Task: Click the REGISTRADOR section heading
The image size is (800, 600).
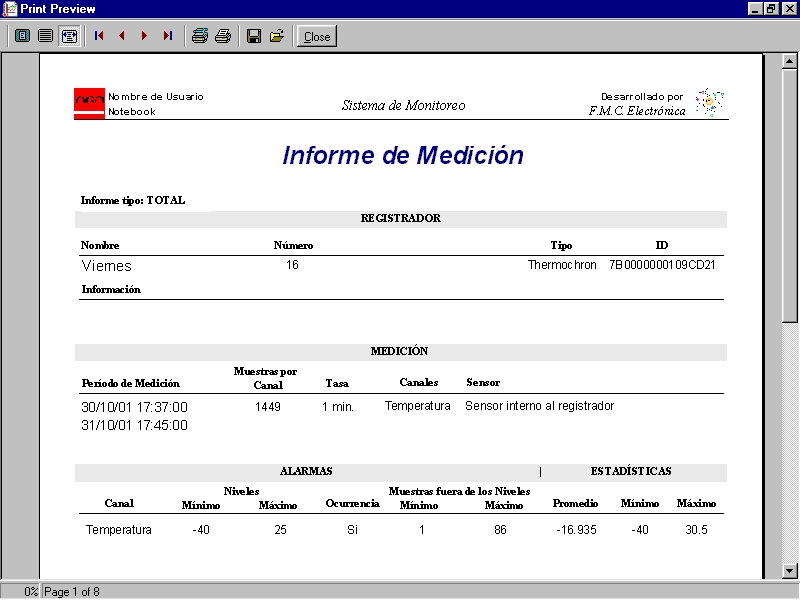Action: [x=401, y=218]
